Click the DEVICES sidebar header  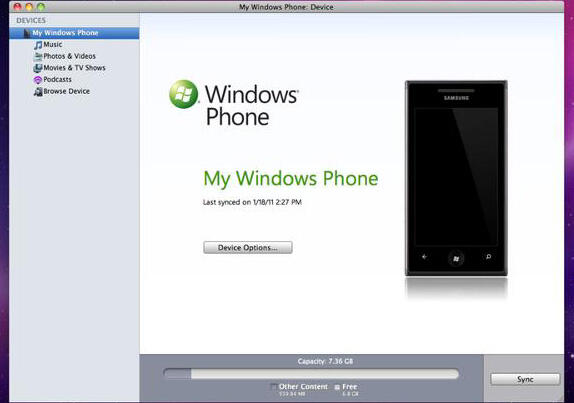coord(31,20)
